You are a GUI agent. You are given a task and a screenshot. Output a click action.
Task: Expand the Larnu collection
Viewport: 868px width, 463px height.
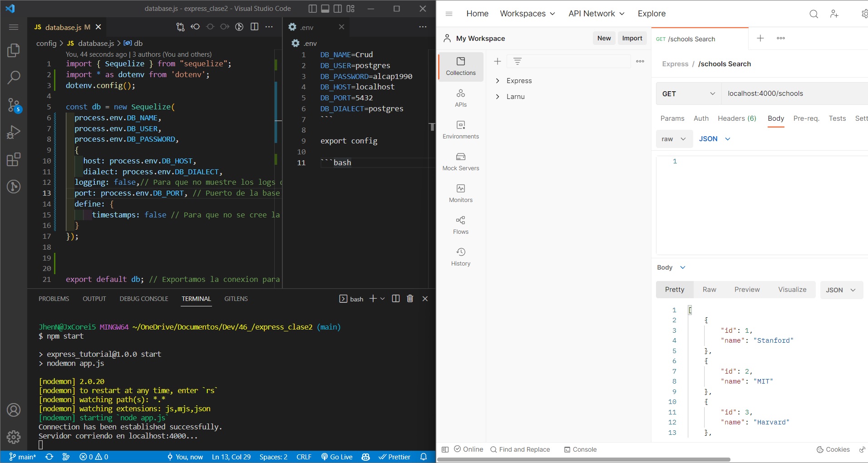point(498,97)
